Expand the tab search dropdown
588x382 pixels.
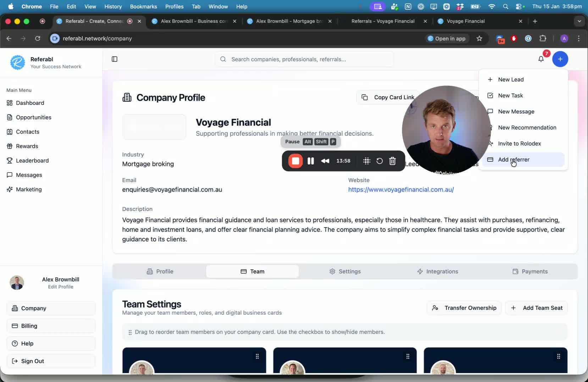[579, 21]
